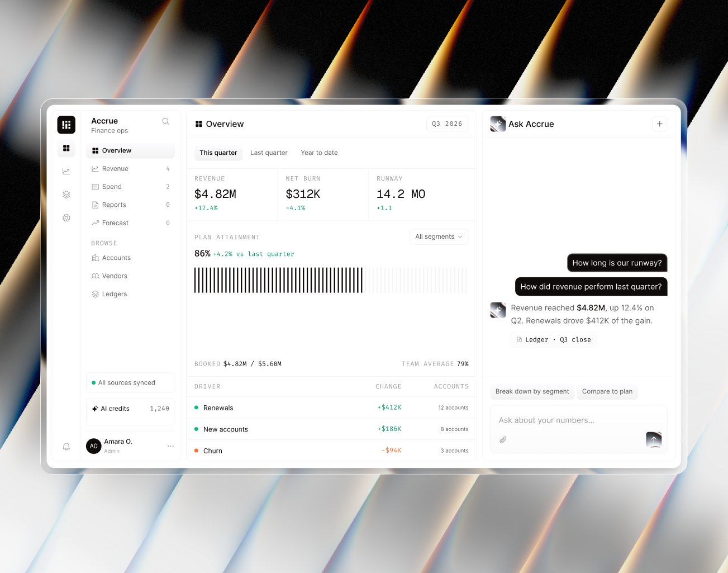Image resolution: width=728 pixels, height=573 pixels.
Task: Click the paperclip attach icon
Action: pyautogui.click(x=503, y=440)
